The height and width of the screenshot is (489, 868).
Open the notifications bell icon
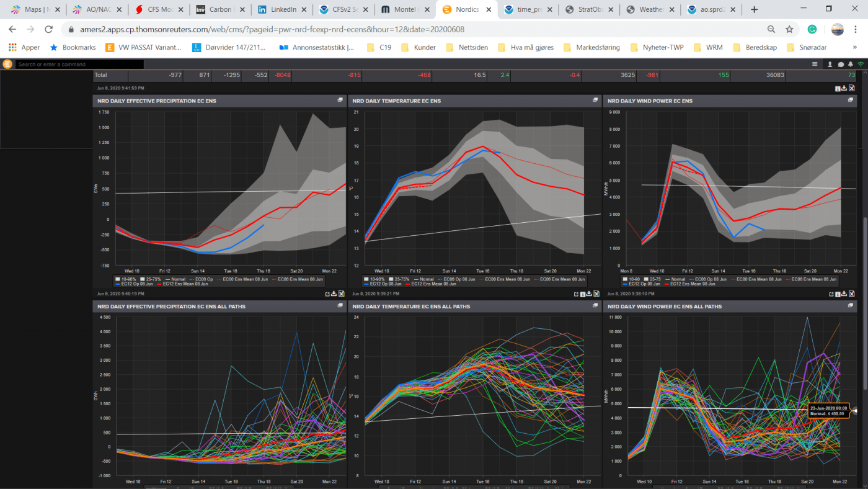pos(851,64)
